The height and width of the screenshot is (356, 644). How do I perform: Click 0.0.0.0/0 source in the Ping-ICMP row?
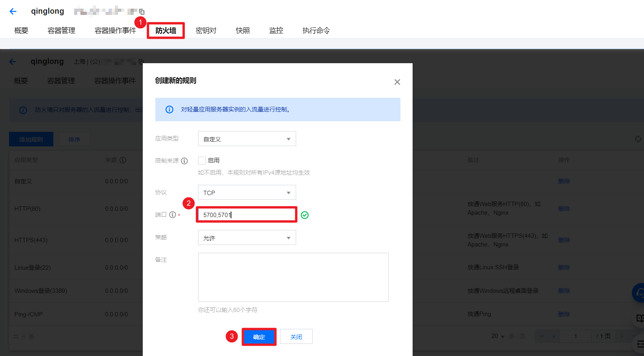click(x=116, y=314)
